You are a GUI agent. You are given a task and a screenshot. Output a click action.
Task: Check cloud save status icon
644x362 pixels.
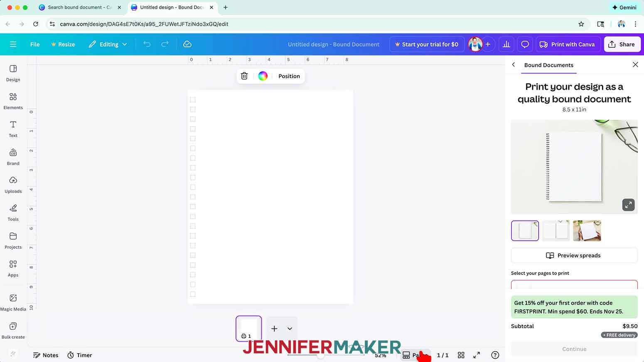tap(187, 44)
